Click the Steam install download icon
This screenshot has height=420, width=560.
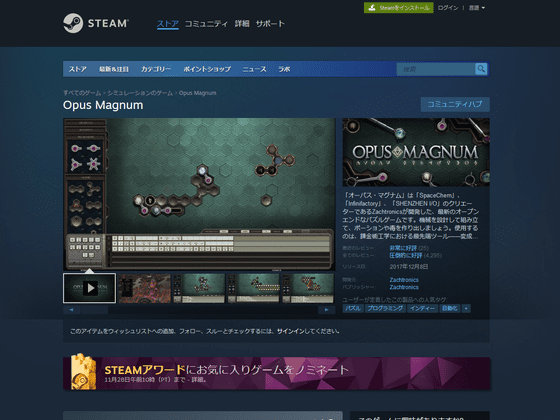pyautogui.click(x=371, y=8)
